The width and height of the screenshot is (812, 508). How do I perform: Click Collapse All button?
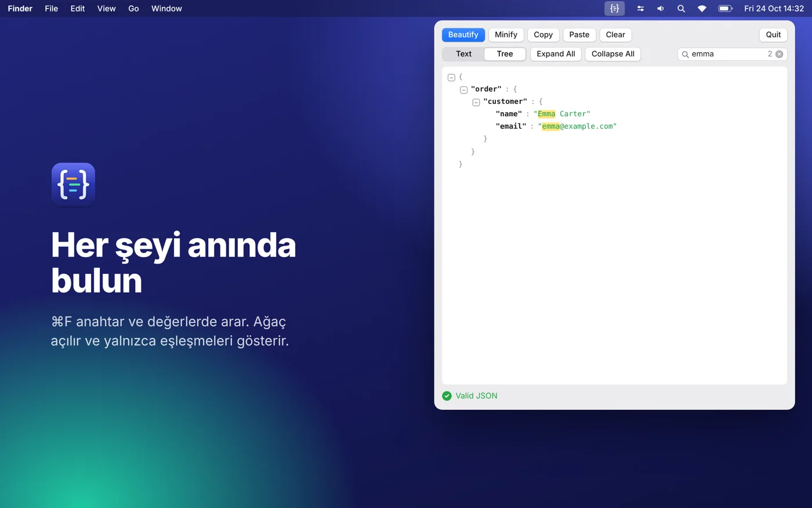pos(612,54)
